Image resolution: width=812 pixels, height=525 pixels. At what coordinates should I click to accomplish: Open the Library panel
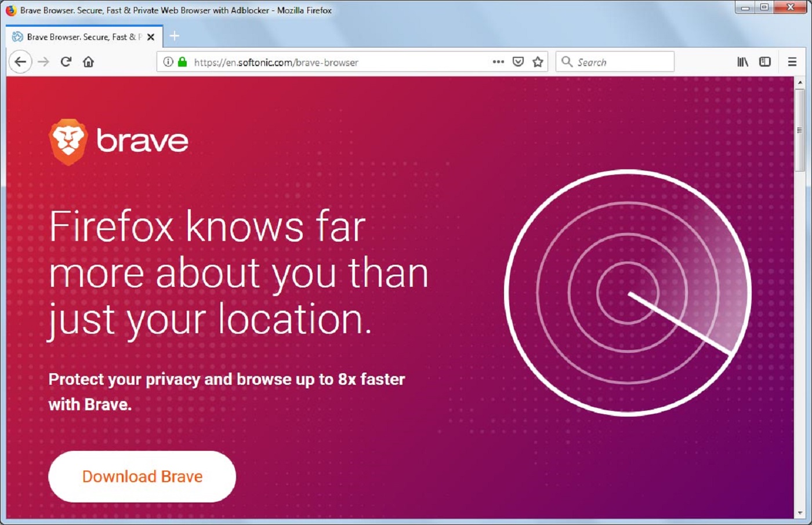point(742,61)
